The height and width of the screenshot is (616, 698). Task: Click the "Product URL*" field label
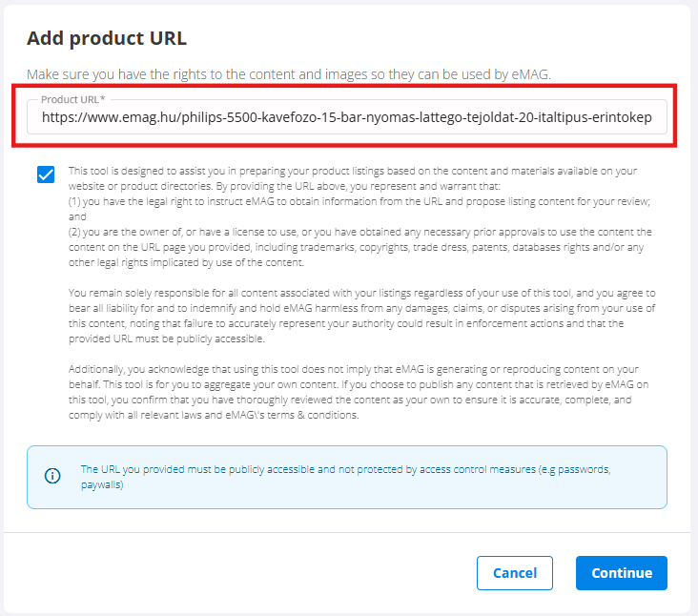pos(73,99)
